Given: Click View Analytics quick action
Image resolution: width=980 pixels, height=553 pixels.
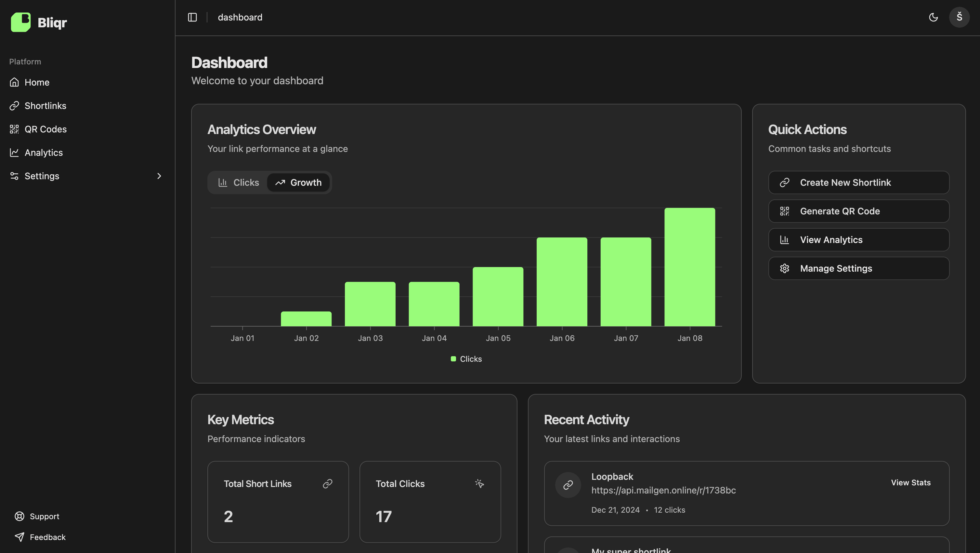Looking at the screenshot, I should pos(859,239).
